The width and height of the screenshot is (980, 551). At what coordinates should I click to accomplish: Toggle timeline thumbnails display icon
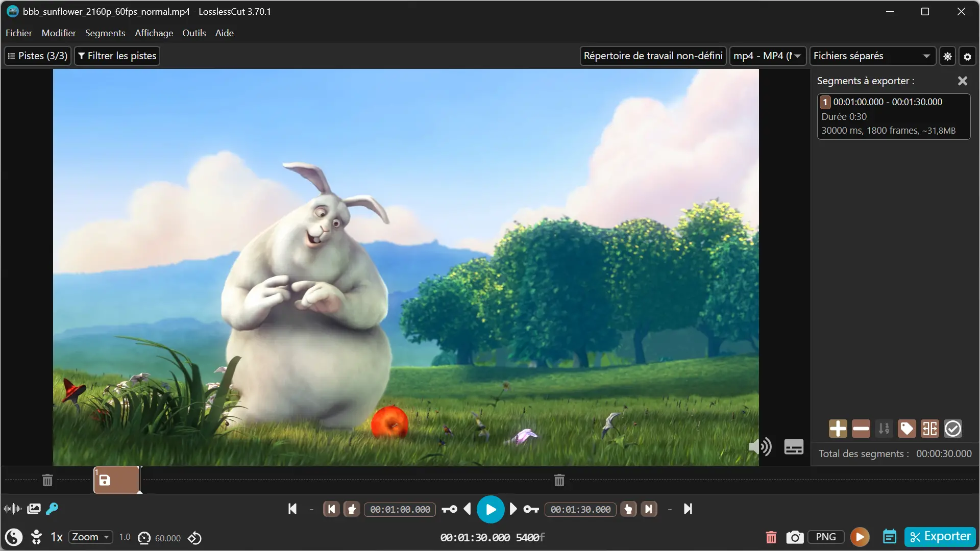pos(34,509)
